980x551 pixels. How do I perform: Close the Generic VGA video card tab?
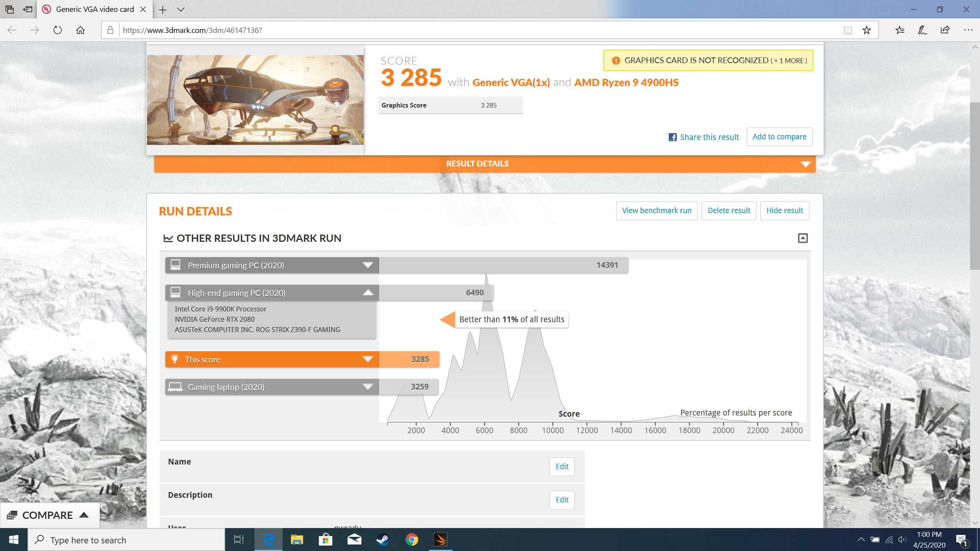(x=143, y=10)
